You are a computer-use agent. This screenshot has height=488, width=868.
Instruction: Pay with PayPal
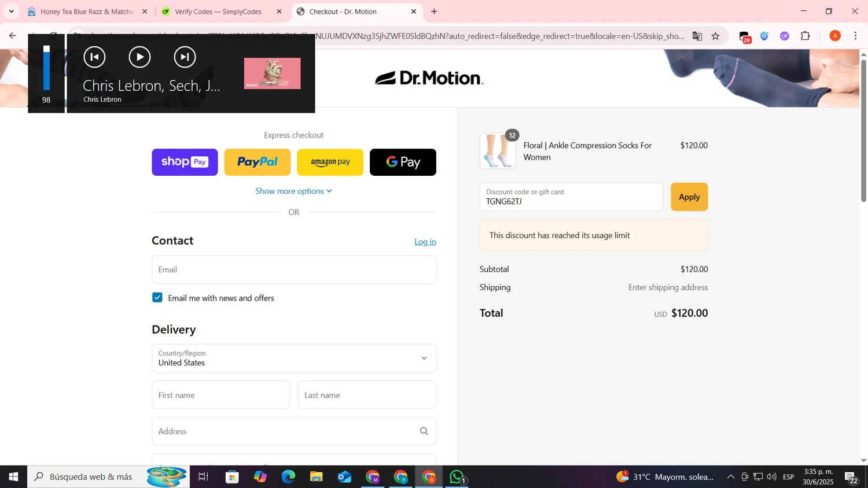pos(258,162)
